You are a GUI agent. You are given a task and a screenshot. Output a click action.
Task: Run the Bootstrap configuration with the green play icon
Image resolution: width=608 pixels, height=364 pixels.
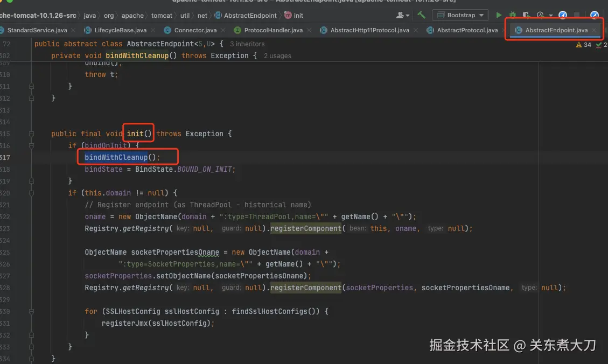tap(499, 15)
